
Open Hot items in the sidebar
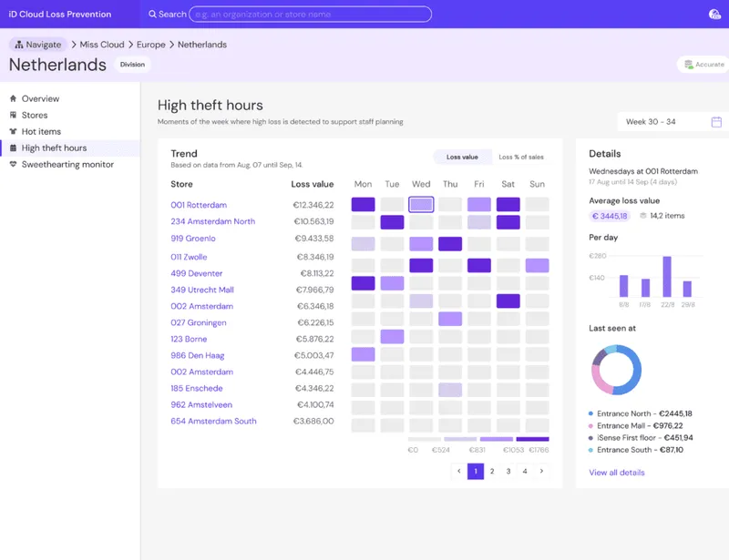point(70,131)
